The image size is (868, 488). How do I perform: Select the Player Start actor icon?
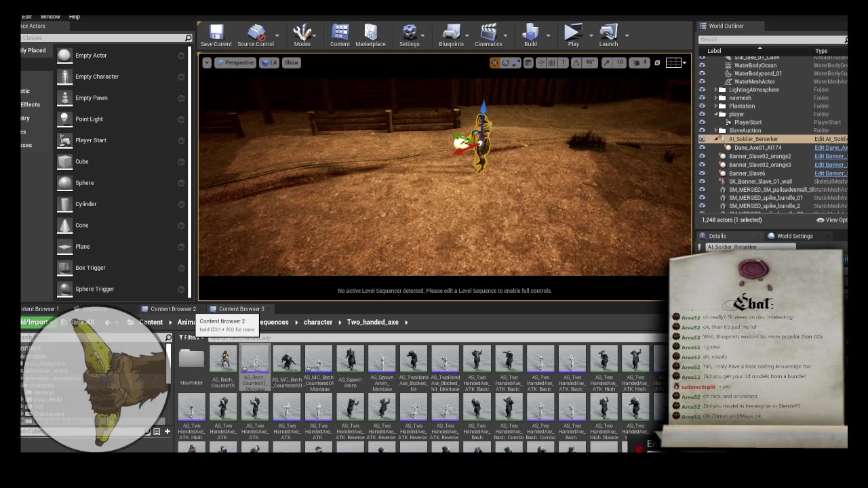(x=64, y=140)
